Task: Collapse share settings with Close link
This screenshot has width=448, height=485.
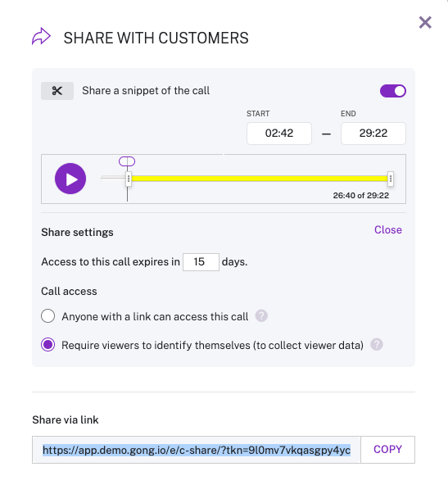Action: [x=388, y=230]
